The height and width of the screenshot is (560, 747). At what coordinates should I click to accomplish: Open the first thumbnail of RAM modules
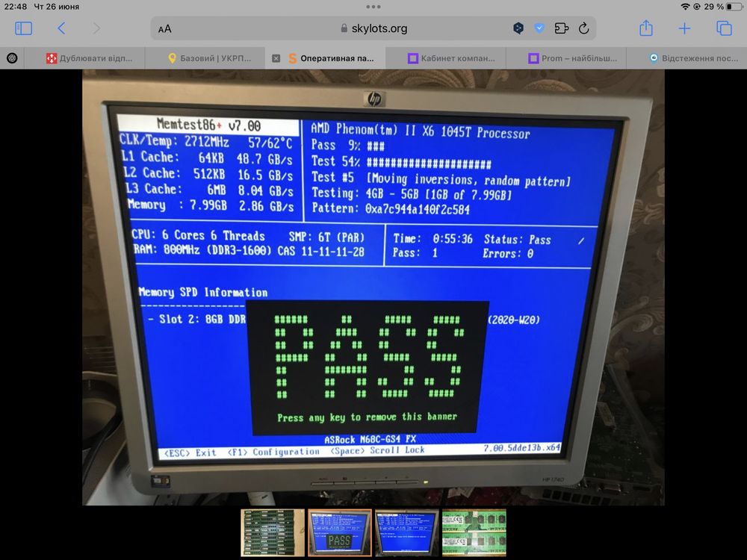click(273, 532)
